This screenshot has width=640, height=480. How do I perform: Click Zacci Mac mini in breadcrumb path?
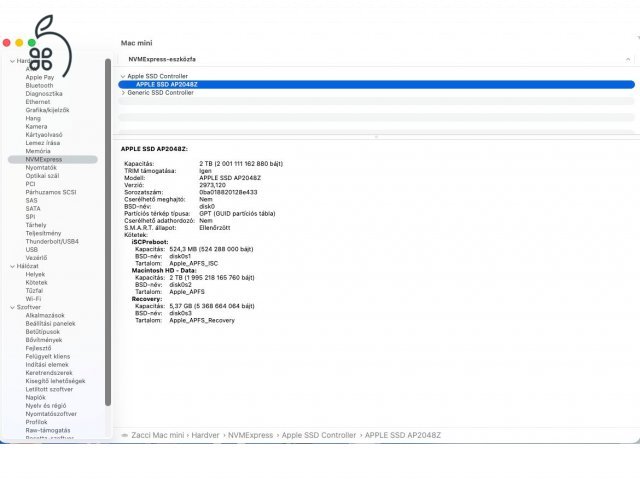pyautogui.click(x=158, y=435)
